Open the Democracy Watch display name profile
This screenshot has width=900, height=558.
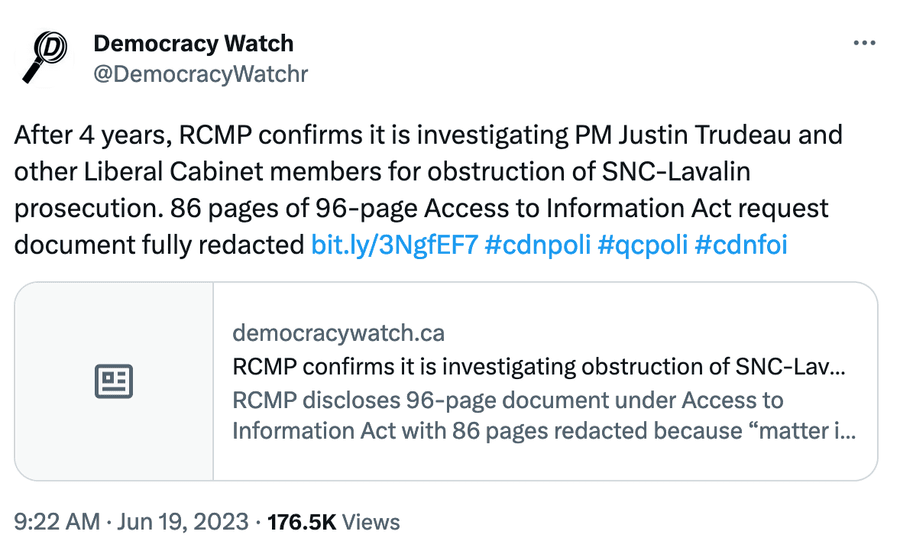tap(193, 44)
